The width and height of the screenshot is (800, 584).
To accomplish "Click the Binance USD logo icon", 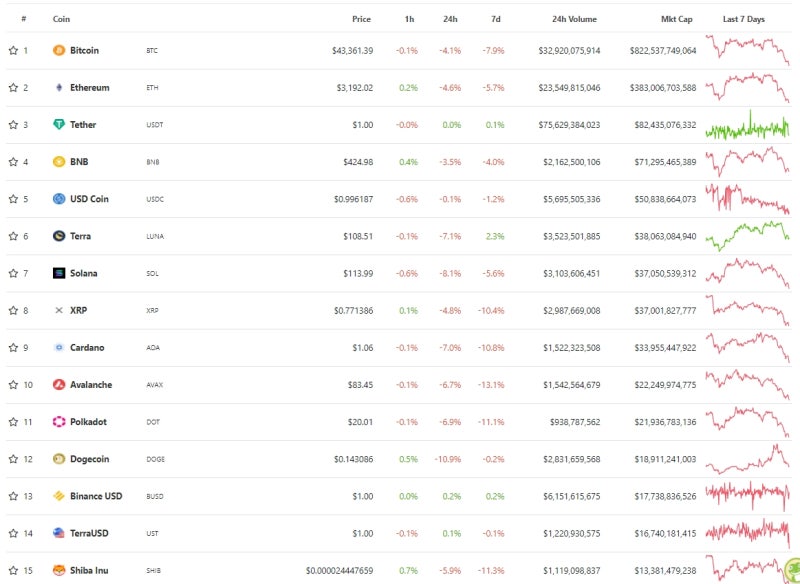I will click(59, 496).
